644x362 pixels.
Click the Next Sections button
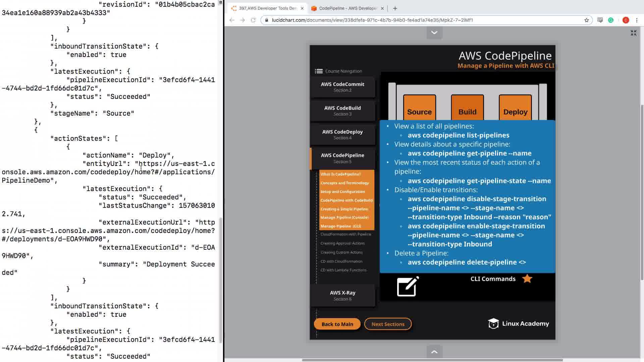[x=388, y=324]
